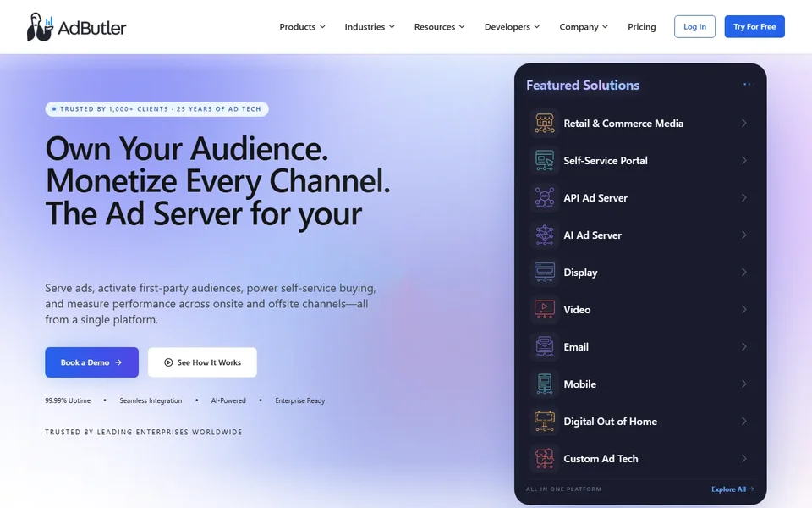Open the Developers menu
This screenshot has height=508, width=812.
[x=513, y=26]
